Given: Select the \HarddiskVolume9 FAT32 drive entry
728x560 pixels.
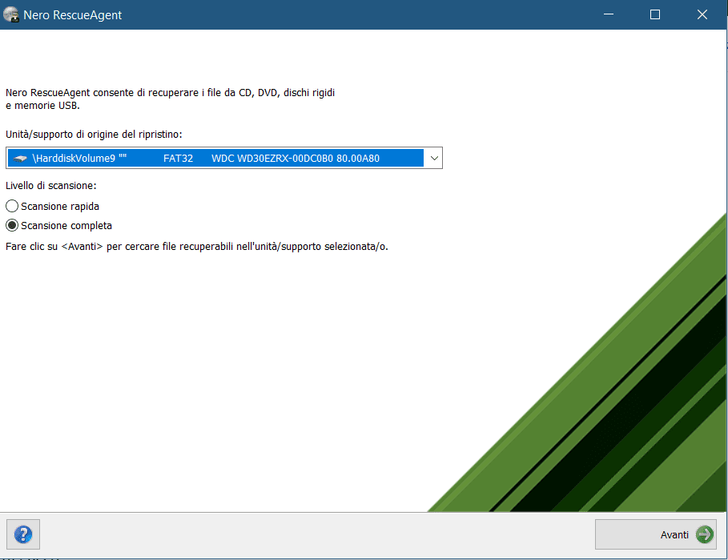Looking at the screenshot, I should tap(216, 159).
